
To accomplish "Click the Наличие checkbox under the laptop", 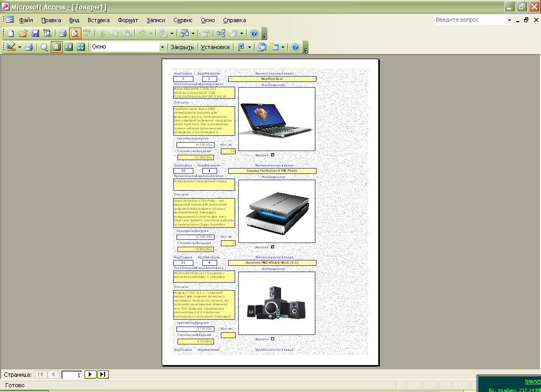I will 273,155.
